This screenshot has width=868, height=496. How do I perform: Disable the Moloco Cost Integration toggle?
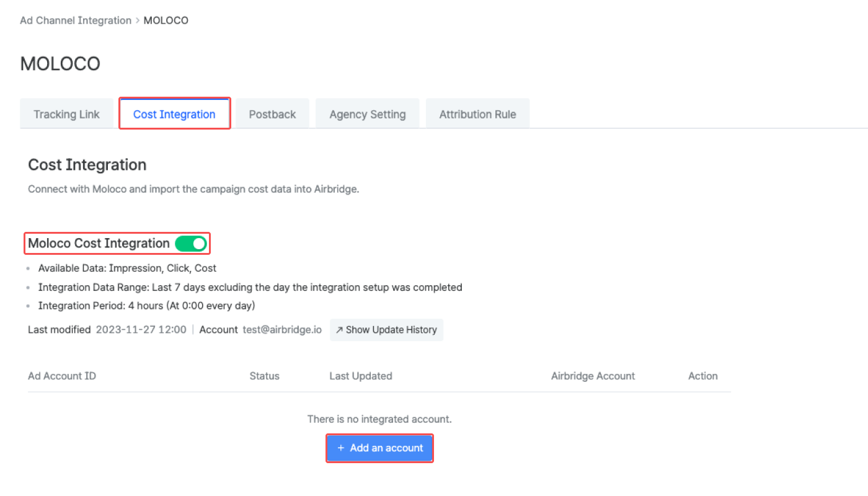[x=190, y=244]
